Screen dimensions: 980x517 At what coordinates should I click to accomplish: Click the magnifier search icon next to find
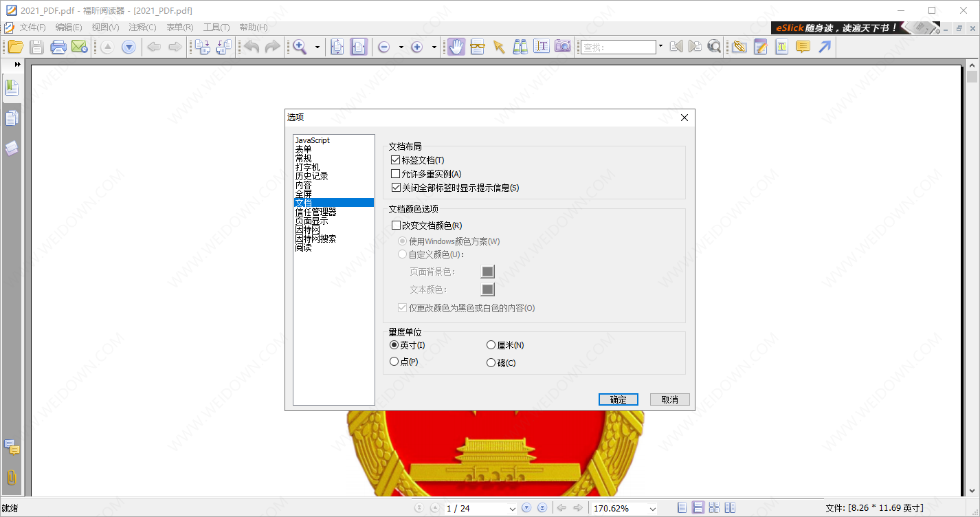point(715,47)
